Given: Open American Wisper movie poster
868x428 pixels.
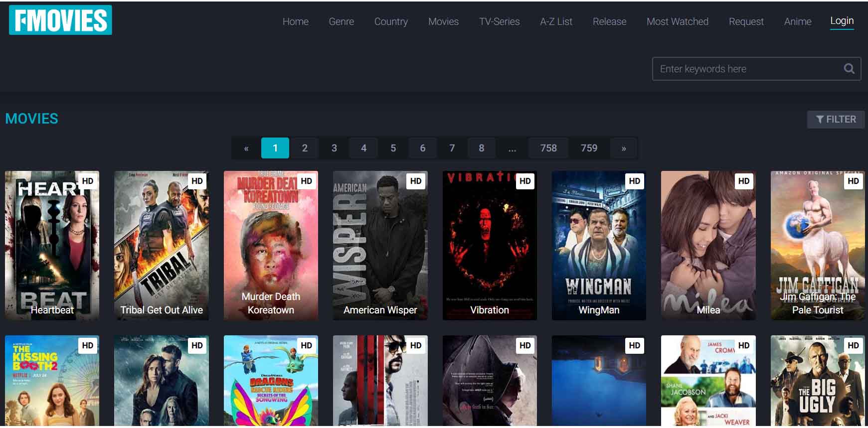Looking at the screenshot, I should tap(380, 245).
